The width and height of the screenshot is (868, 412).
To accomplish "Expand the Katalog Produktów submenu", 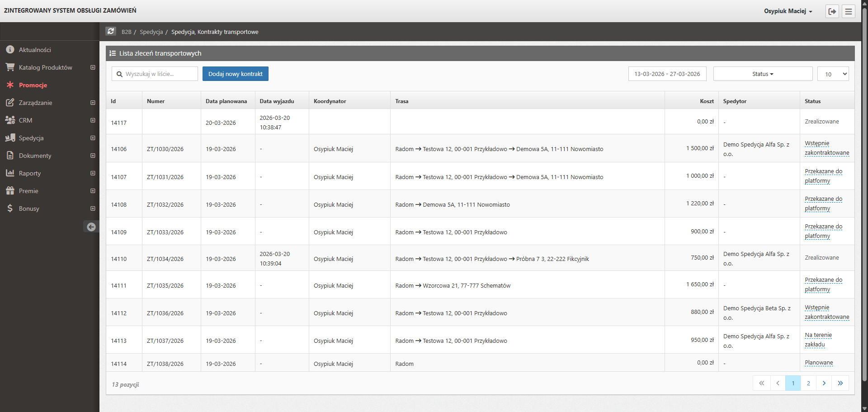I will coord(93,67).
